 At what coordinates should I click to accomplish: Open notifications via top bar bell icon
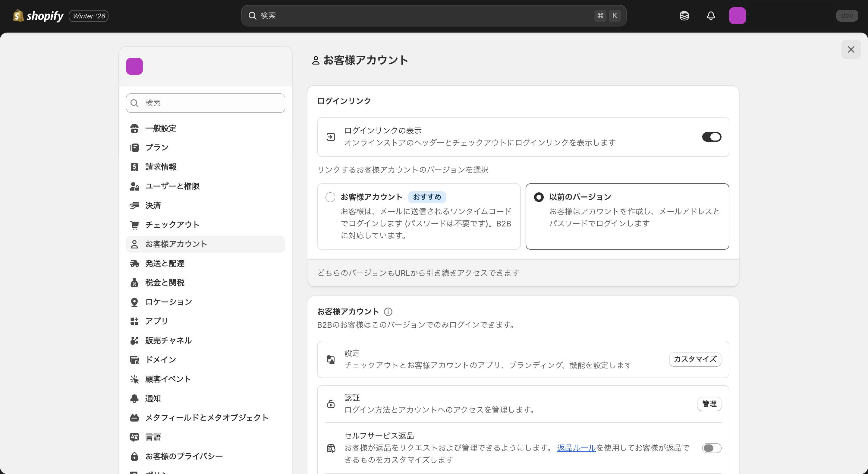[x=711, y=15]
